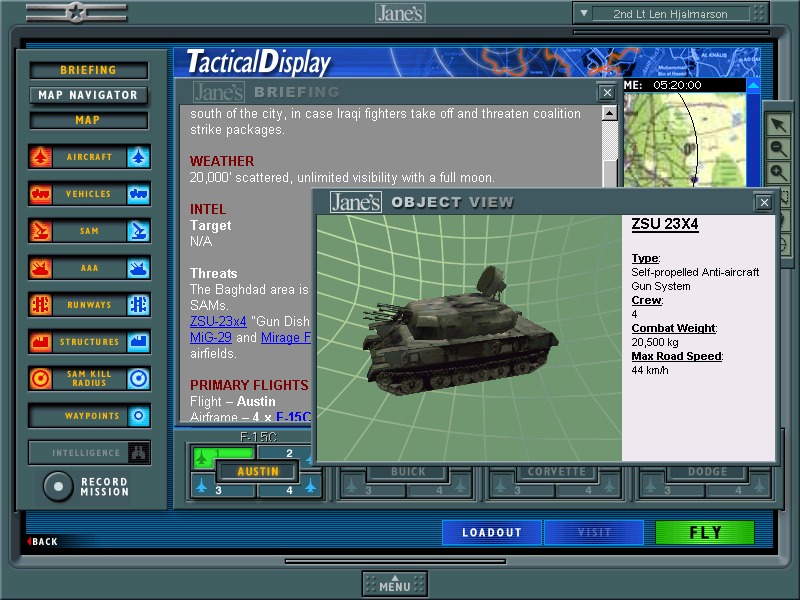
Task: Select Dodge flight slot 3
Action: 671,490
